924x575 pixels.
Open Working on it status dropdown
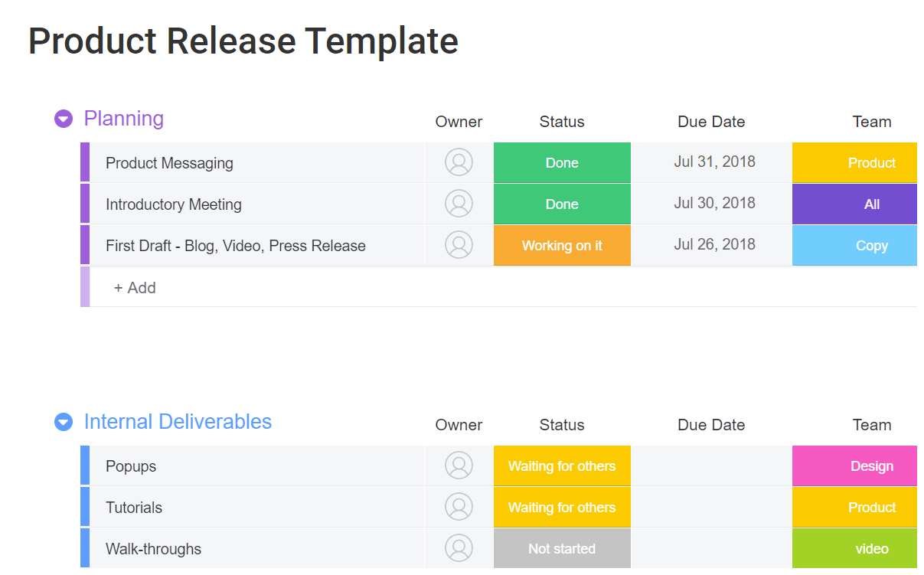pos(562,246)
